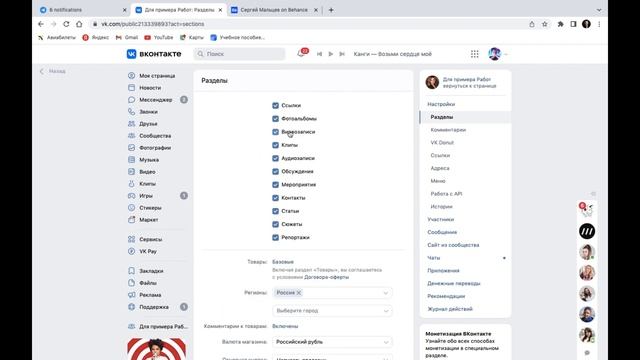
Task: Open Маркет in left sidebar
Action: coord(149,220)
